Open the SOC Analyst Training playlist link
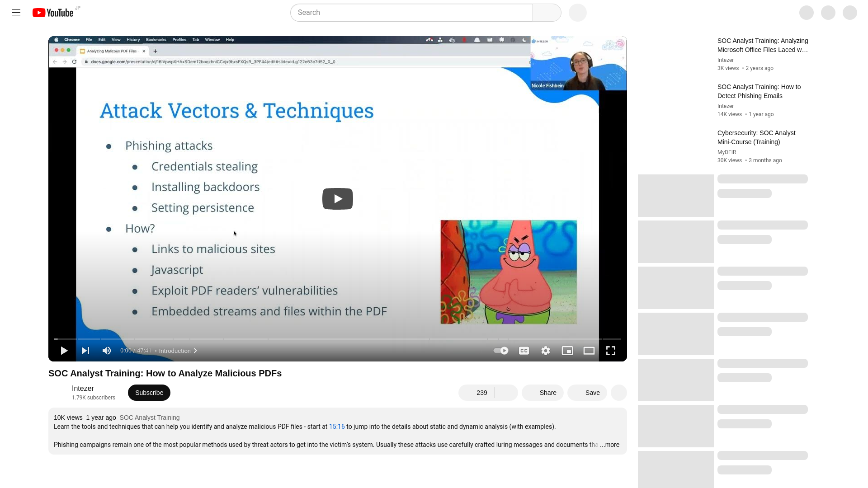This screenshot has height=488, width=868. (150, 418)
